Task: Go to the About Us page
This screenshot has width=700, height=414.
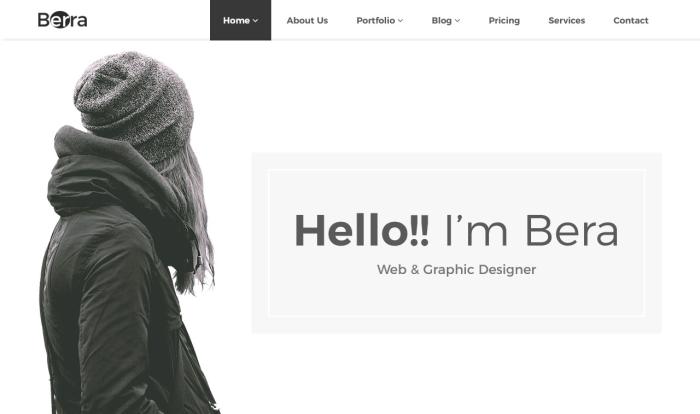Action: point(307,21)
